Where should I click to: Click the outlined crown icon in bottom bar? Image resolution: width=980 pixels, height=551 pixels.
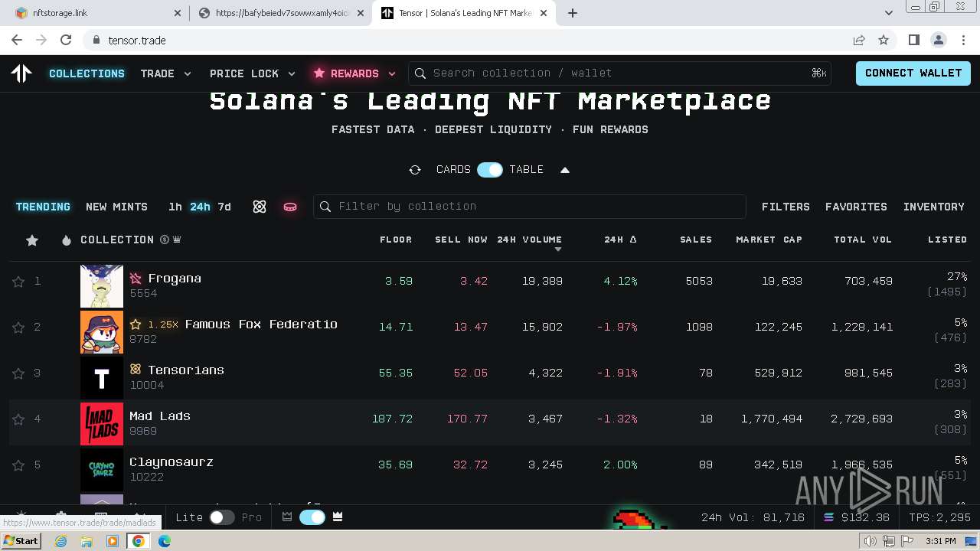(x=287, y=517)
